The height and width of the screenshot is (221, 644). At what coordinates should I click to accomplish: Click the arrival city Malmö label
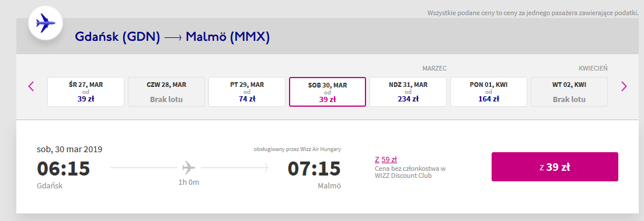329,186
